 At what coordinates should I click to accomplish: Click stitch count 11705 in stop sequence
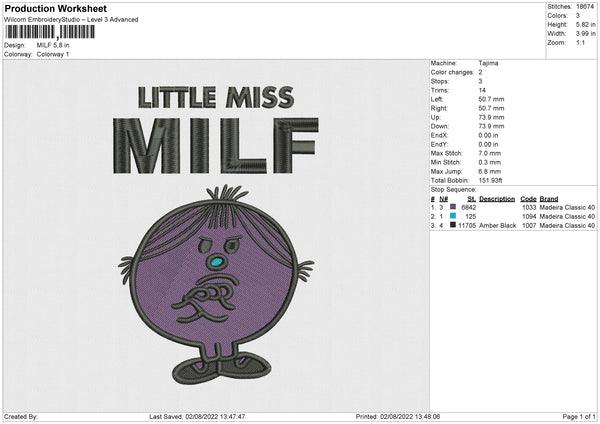[467, 225]
